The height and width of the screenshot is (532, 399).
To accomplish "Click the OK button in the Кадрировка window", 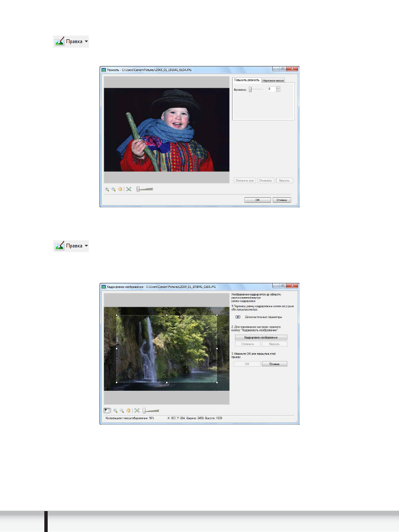I will (x=247, y=364).
